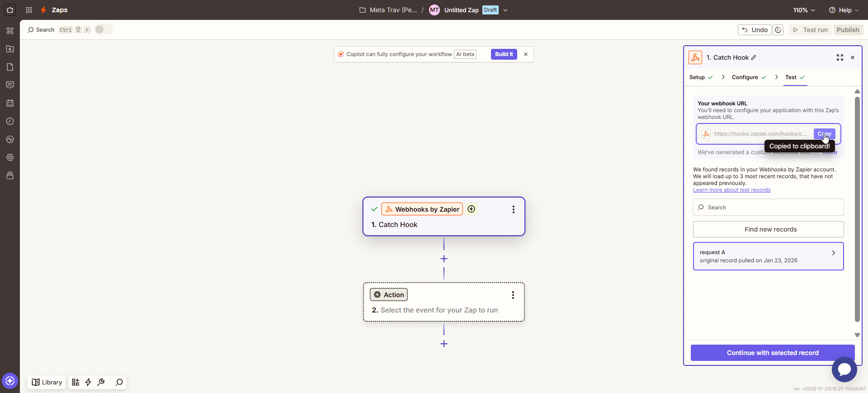Viewport: 868px width, 393px height.
Task: Switch to the Test tab
Action: tap(795, 77)
